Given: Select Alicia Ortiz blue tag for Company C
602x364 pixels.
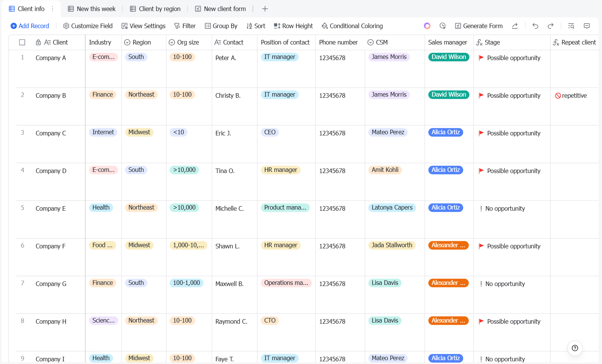Looking at the screenshot, I should pyautogui.click(x=446, y=132).
